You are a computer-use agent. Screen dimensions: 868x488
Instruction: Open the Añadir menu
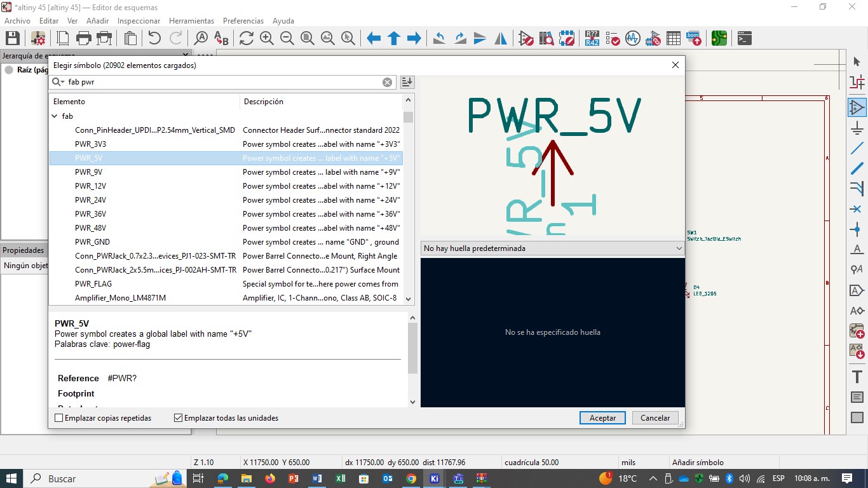pos(98,21)
